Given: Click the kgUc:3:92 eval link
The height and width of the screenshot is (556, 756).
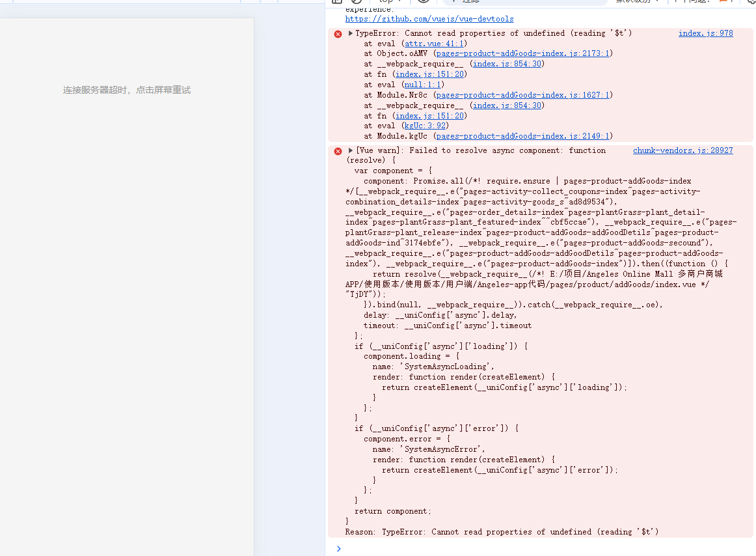Looking at the screenshot, I should 424,126.
